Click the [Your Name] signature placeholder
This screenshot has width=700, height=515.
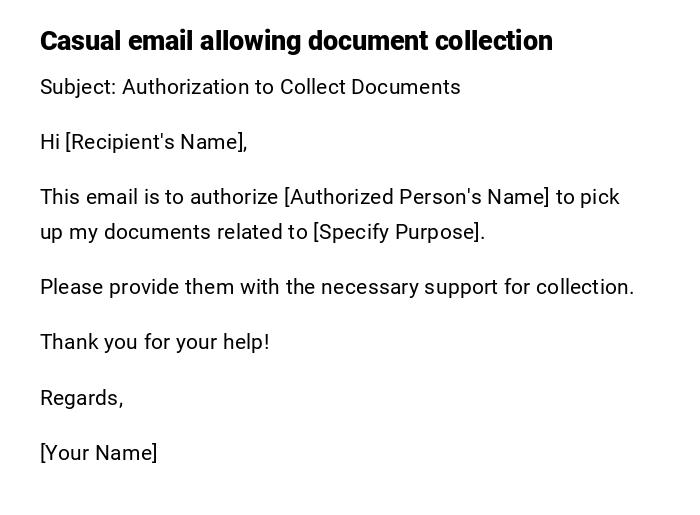(x=99, y=453)
